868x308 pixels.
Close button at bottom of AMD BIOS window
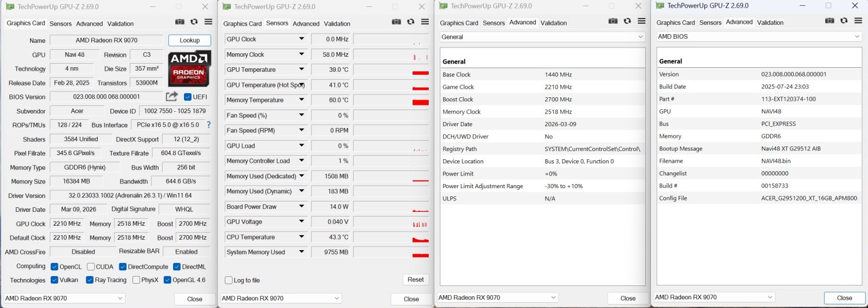pos(844,298)
